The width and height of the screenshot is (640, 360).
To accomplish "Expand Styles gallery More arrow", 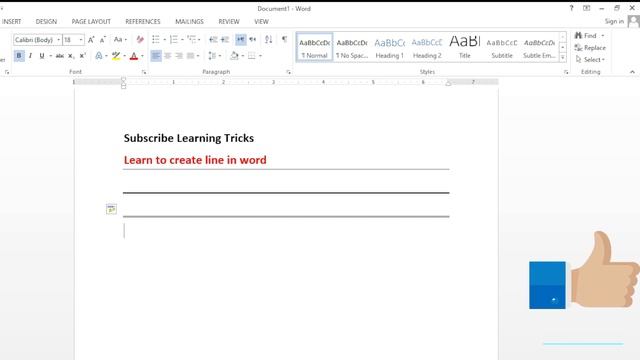I will [x=562, y=58].
